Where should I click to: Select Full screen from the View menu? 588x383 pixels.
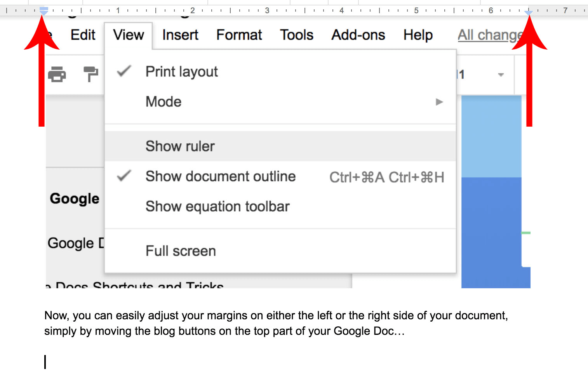180,251
